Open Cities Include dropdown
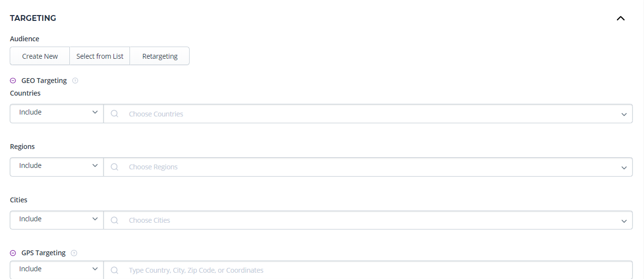This screenshot has width=644, height=279. click(57, 220)
